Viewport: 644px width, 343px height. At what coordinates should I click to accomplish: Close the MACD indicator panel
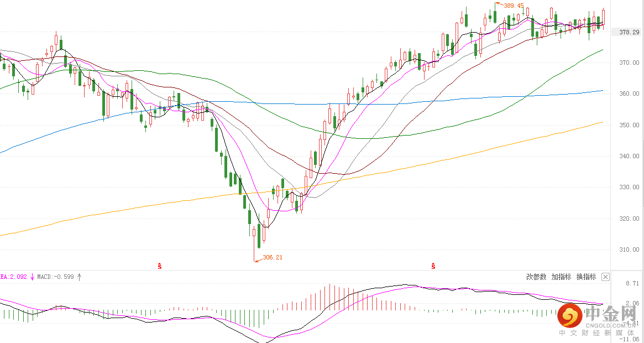[606, 277]
